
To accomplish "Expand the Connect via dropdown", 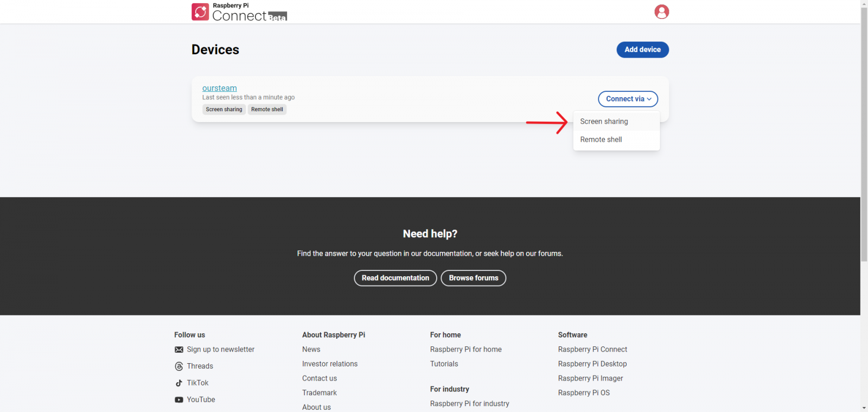I will (x=628, y=99).
